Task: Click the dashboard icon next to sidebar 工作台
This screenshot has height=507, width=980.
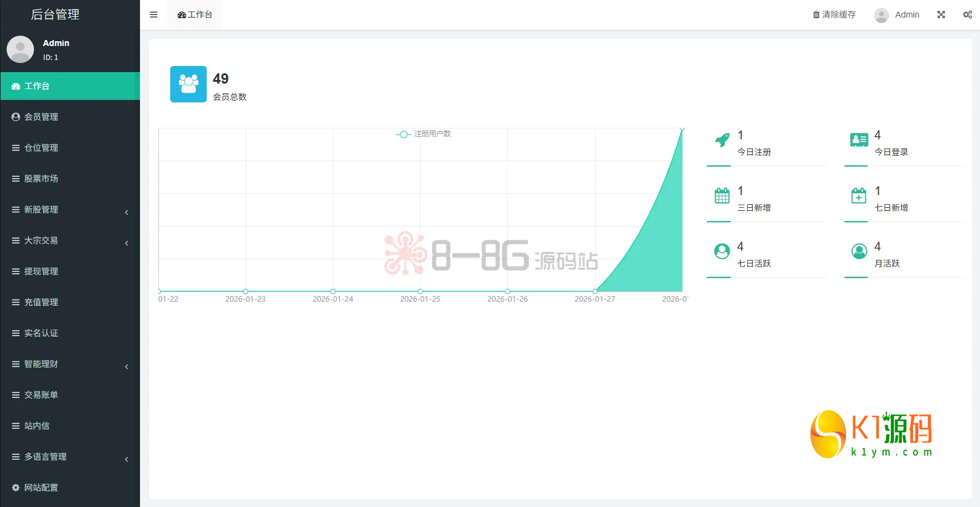Action: pos(16,86)
